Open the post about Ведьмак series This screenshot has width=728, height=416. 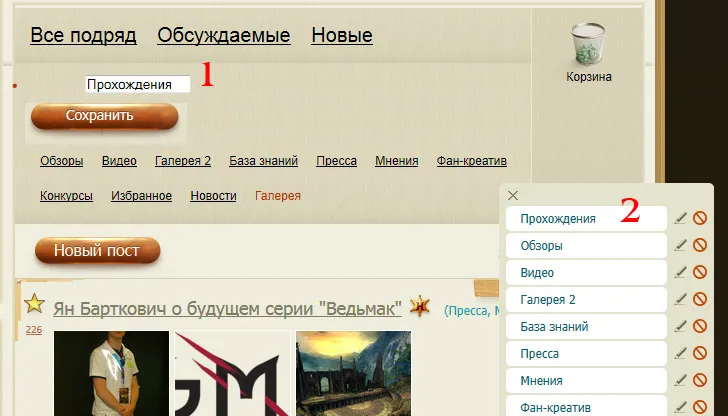227,308
